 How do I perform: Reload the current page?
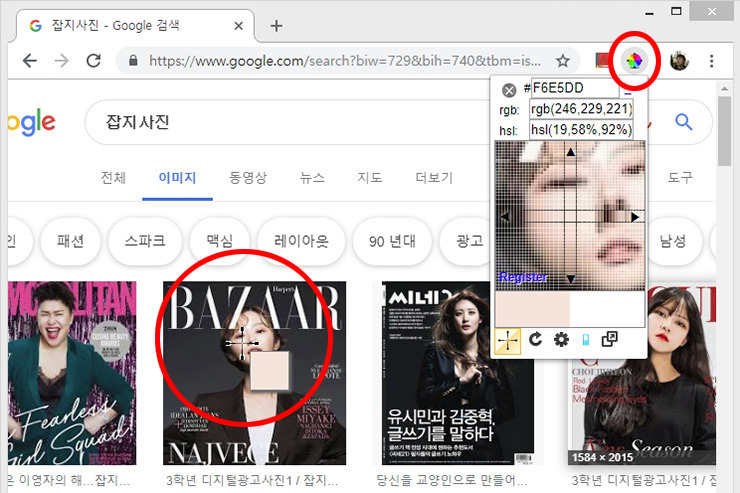pyautogui.click(x=93, y=61)
